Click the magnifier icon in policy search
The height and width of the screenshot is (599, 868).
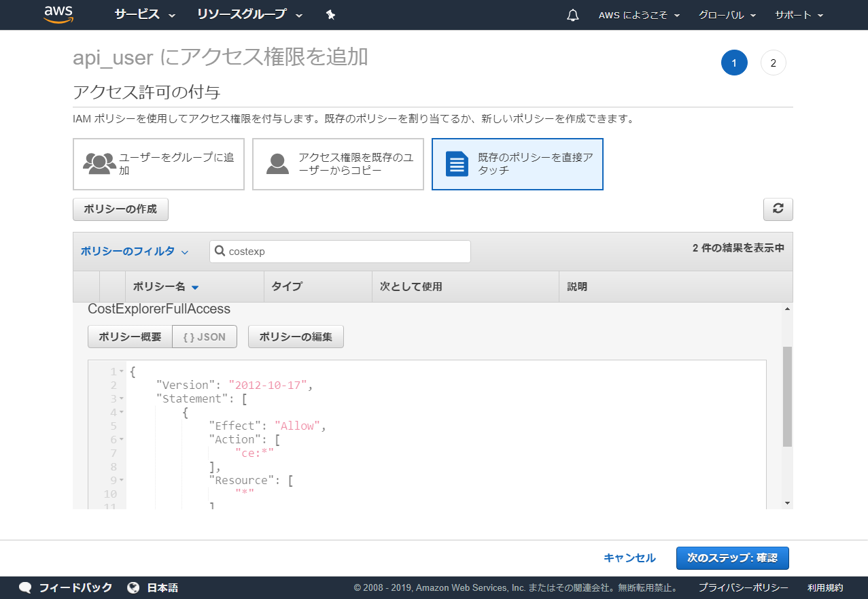220,251
